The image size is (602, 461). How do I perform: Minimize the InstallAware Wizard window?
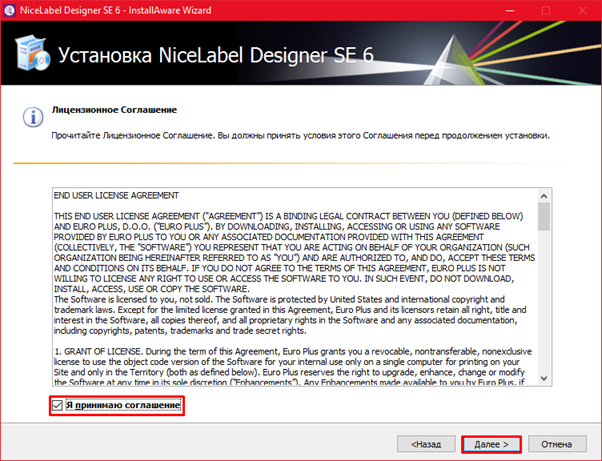(x=510, y=10)
